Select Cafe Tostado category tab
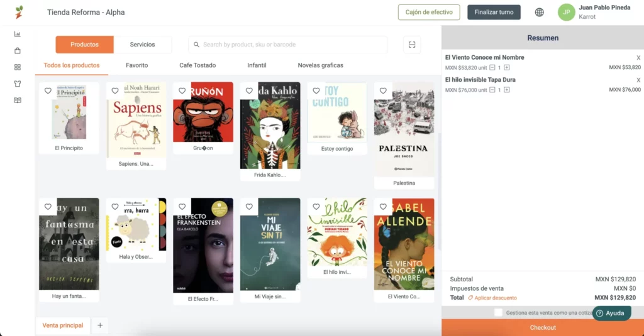 tap(197, 65)
